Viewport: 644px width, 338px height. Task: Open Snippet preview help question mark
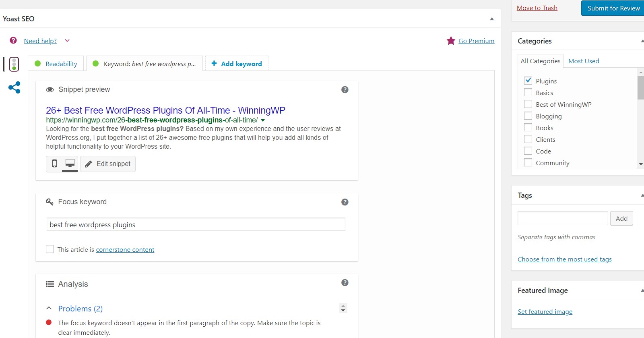click(345, 89)
